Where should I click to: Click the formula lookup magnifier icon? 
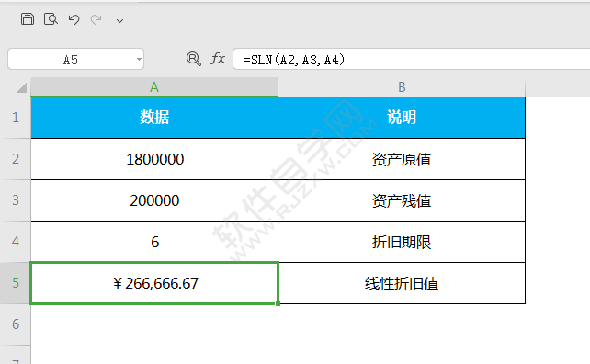coord(193,59)
